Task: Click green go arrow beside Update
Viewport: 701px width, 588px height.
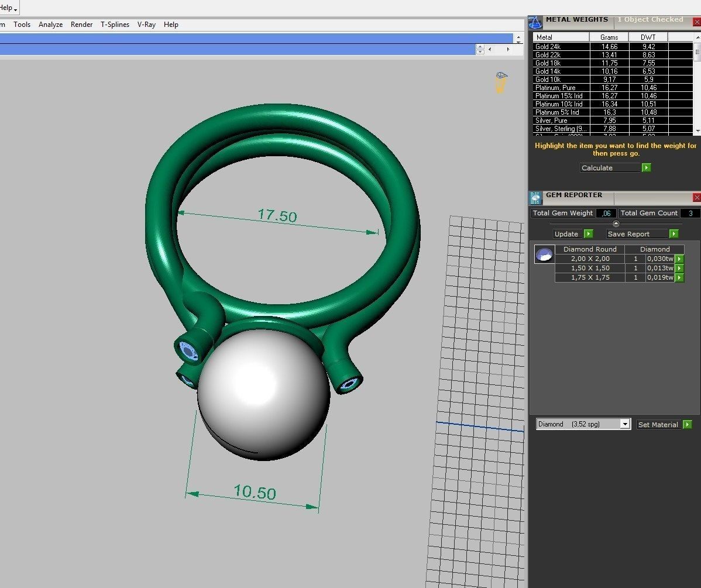Action: 589,234
